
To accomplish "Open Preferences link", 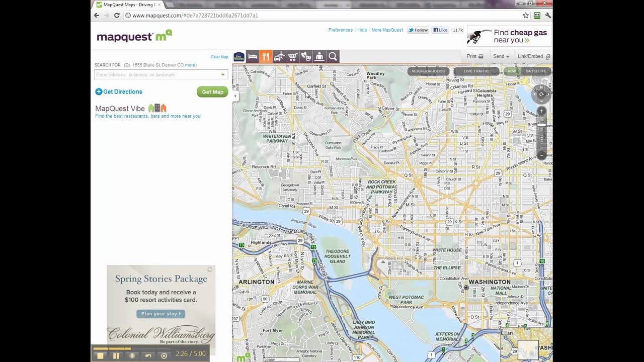I will [341, 30].
